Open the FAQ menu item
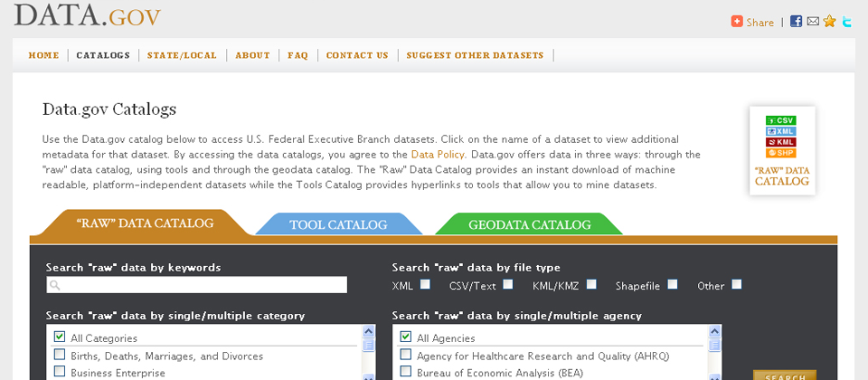Screen dimensions: 868x380 pyautogui.click(x=297, y=55)
